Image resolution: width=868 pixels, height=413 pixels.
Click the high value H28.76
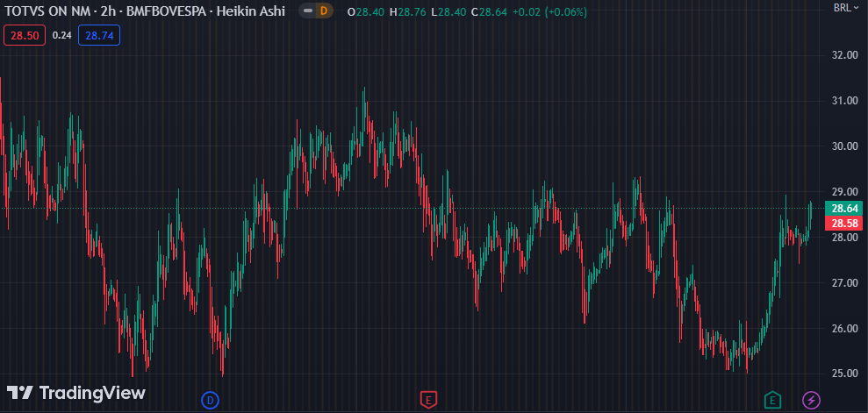click(409, 11)
